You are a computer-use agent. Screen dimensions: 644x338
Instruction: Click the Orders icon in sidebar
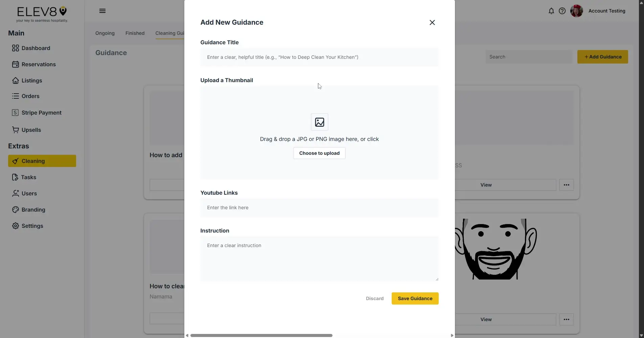click(x=16, y=96)
